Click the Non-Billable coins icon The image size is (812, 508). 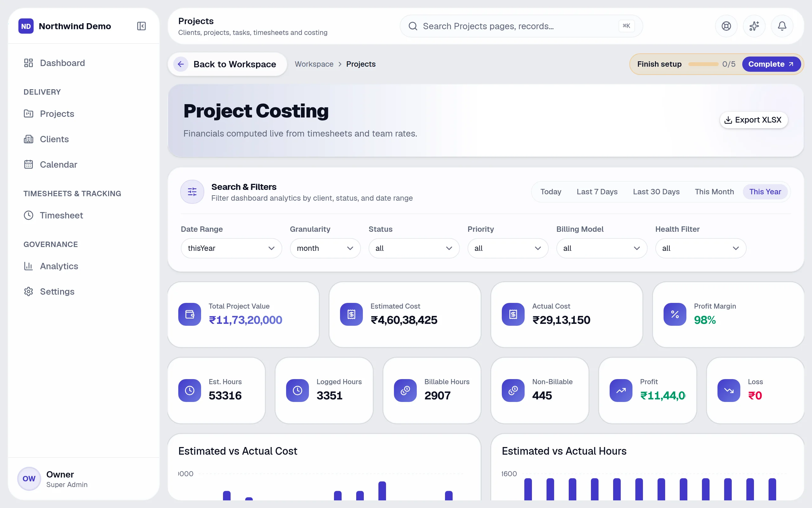(x=513, y=391)
